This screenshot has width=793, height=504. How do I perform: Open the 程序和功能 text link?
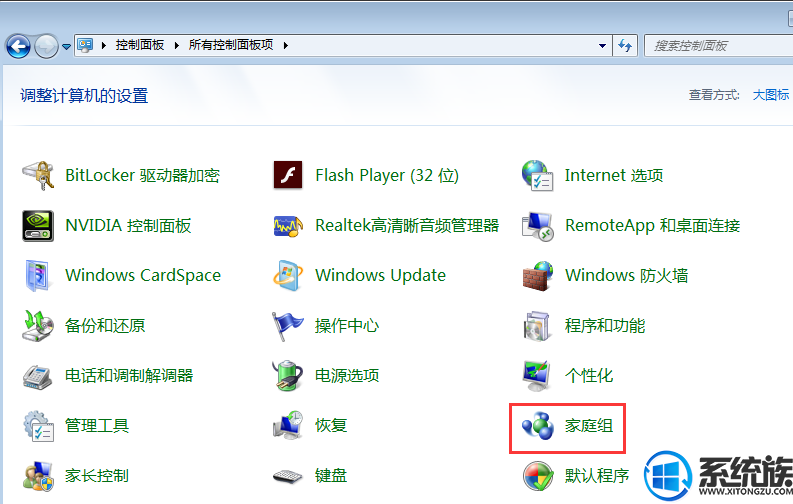pos(605,326)
